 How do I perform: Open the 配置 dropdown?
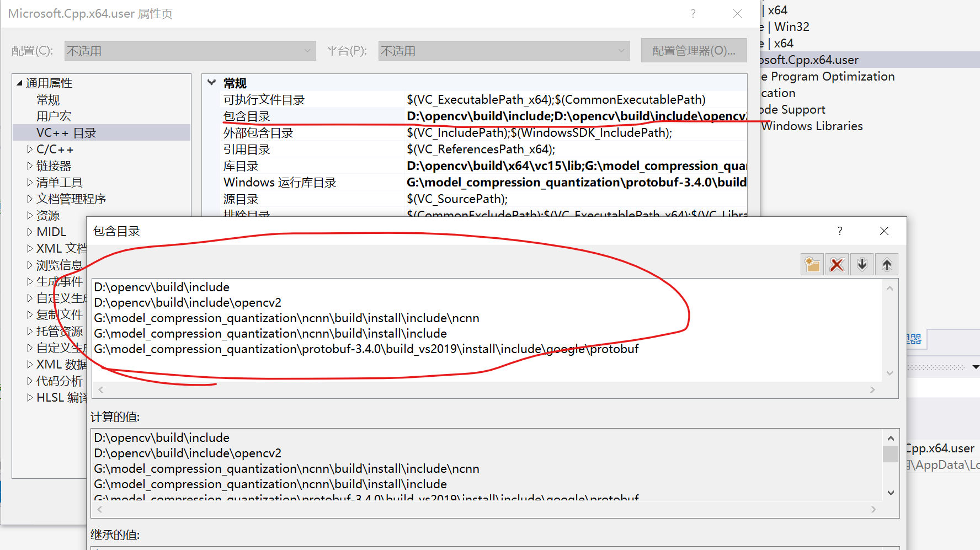(x=190, y=51)
